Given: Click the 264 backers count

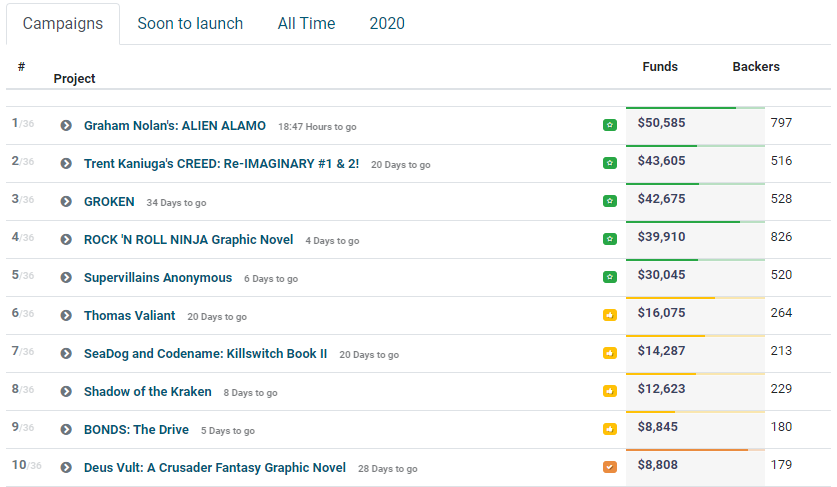Looking at the screenshot, I should tap(781, 313).
